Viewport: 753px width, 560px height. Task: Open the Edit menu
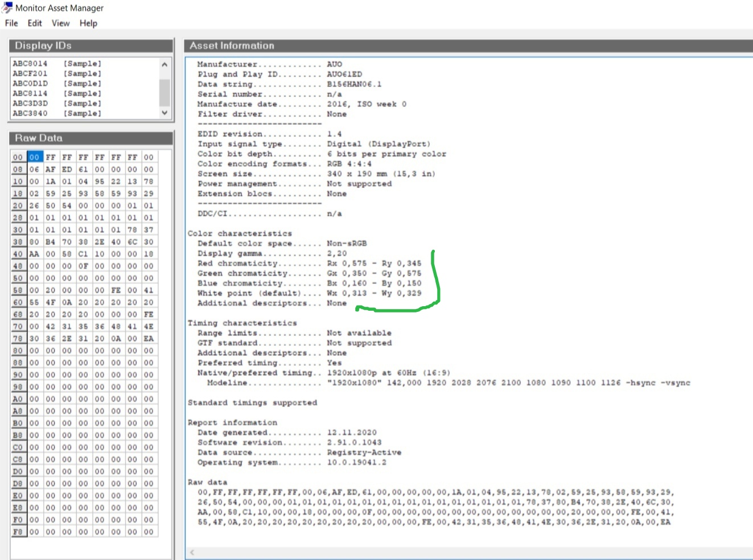[x=35, y=23]
